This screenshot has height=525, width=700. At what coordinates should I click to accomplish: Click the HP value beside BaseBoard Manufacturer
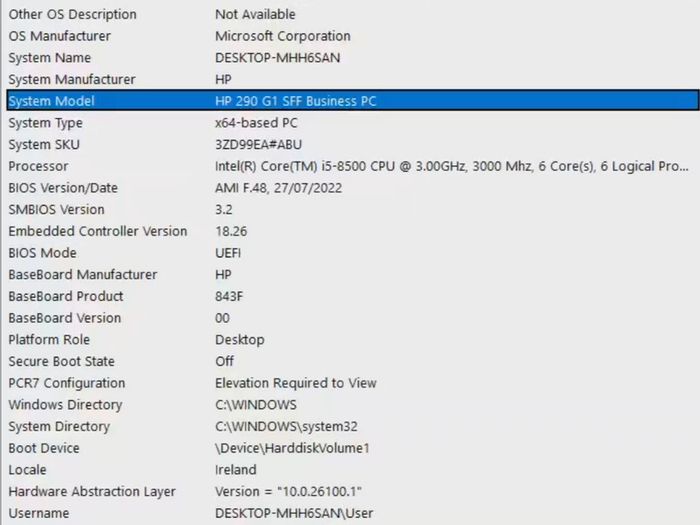pyautogui.click(x=223, y=275)
